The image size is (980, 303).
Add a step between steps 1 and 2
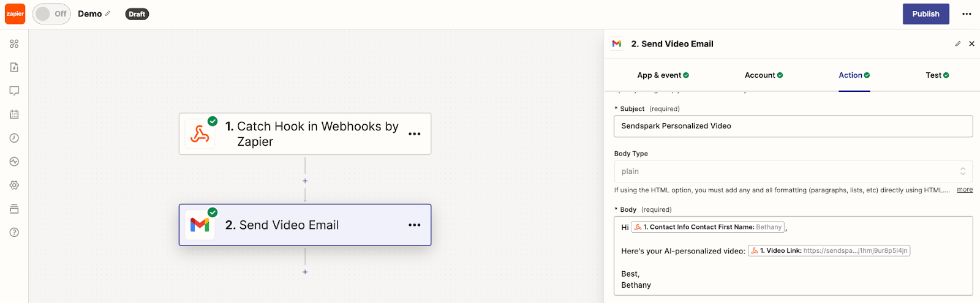(305, 181)
